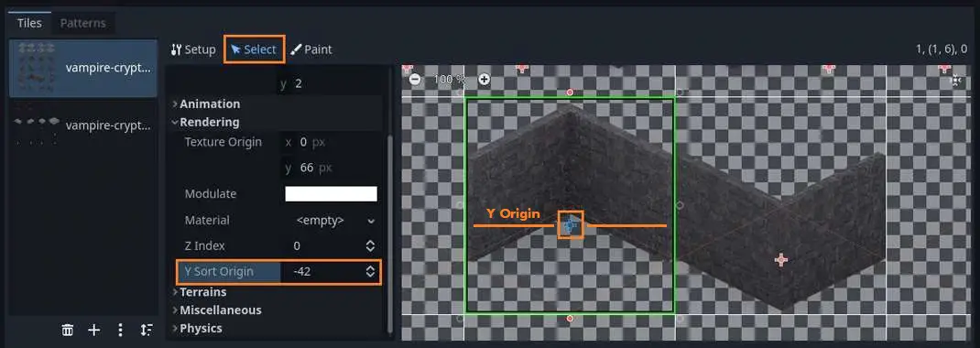Adjust the Y Sort Origin stepper arrows
Viewport: 980px width, 348px height.
[371, 271]
